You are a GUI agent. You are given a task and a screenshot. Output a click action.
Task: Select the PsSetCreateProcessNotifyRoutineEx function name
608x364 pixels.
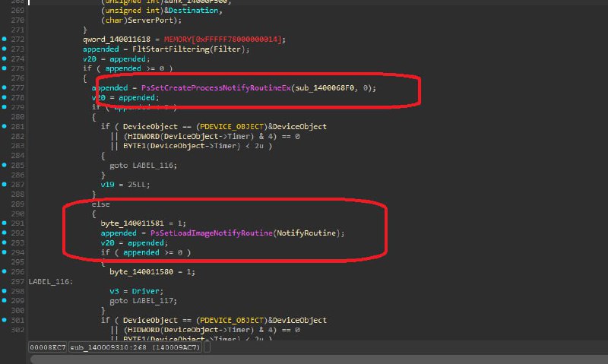[x=216, y=88]
